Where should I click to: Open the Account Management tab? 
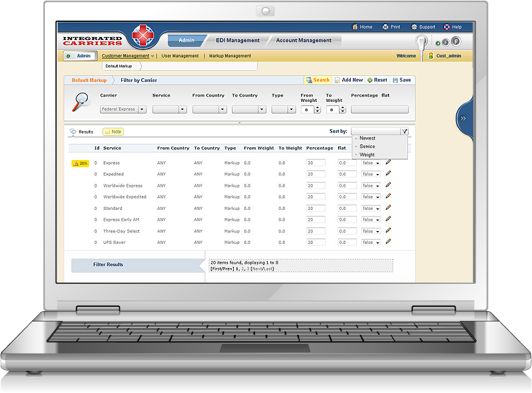[x=304, y=41]
